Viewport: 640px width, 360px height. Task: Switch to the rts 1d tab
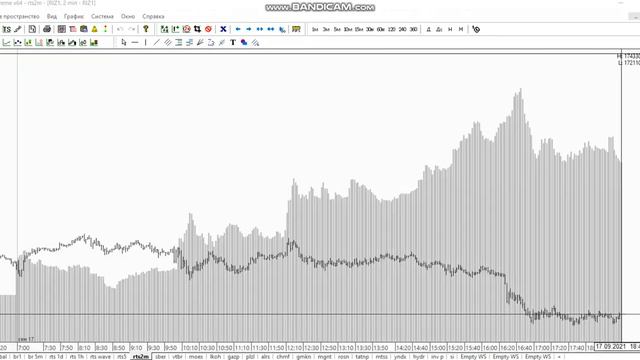pyautogui.click(x=56, y=357)
